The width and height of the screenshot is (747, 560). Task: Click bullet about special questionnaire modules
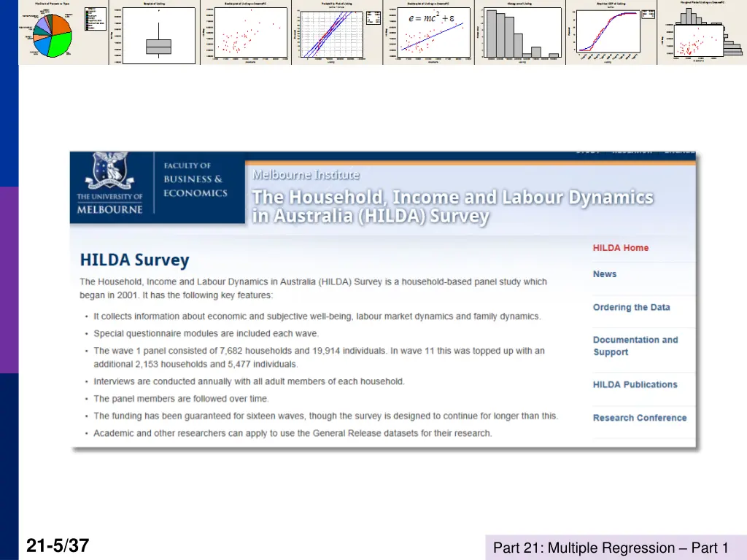pos(206,333)
